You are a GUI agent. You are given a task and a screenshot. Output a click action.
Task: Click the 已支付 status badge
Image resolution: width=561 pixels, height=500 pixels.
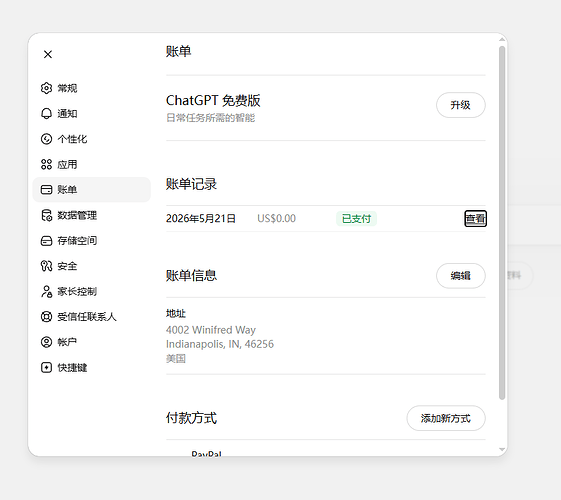coord(356,219)
